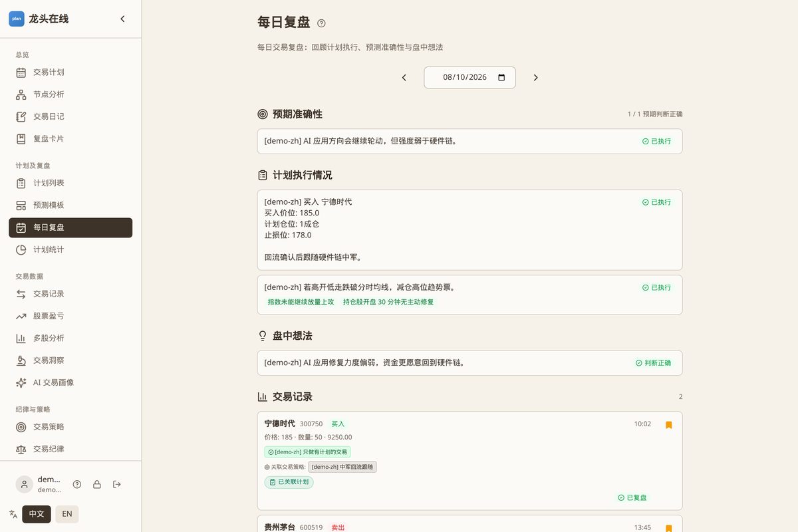Open 交易记录 in the sidebar
The height and width of the screenshot is (532, 798).
(70, 294)
